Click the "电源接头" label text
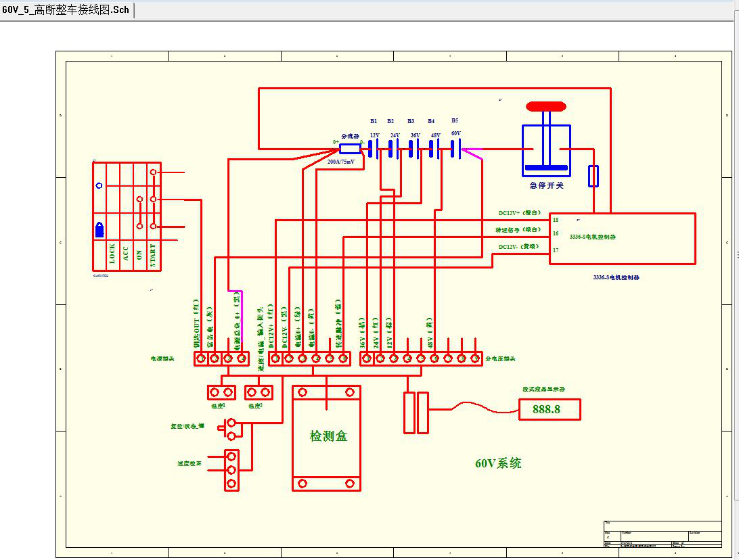This screenshot has width=739, height=560. click(x=162, y=359)
